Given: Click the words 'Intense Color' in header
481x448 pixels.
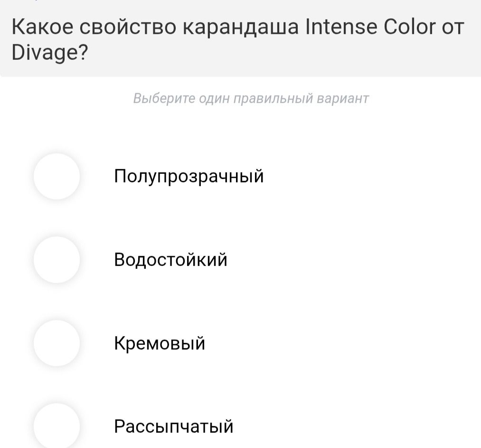Looking at the screenshot, I should (x=370, y=27).
